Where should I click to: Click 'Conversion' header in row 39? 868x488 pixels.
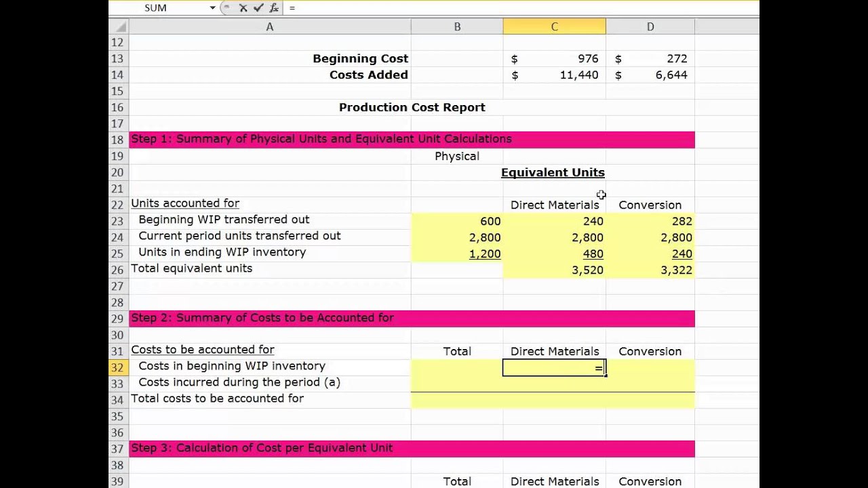pos(650,482)
